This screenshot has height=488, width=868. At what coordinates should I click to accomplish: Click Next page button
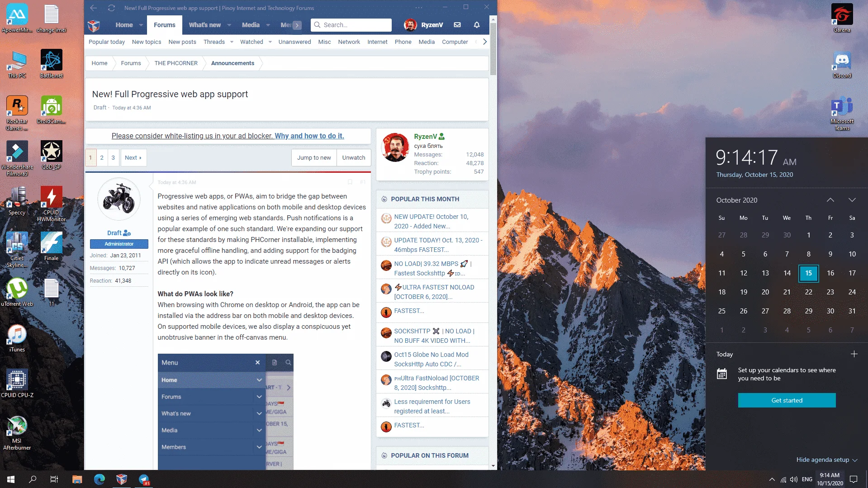pyautogui.click(x=133, y=157)
